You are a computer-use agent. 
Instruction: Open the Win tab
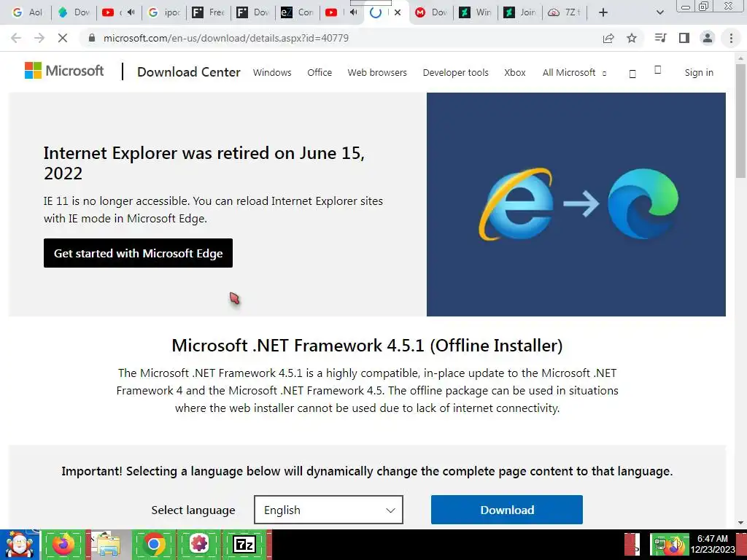coord(475,12)
